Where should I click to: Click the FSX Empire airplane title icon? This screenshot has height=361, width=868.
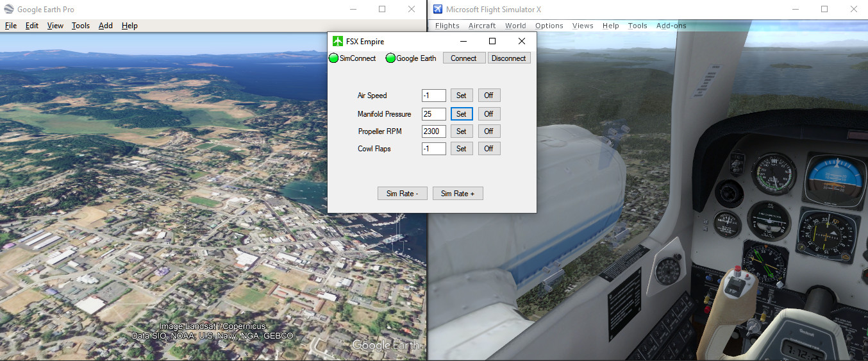click(x=338, y=41)
